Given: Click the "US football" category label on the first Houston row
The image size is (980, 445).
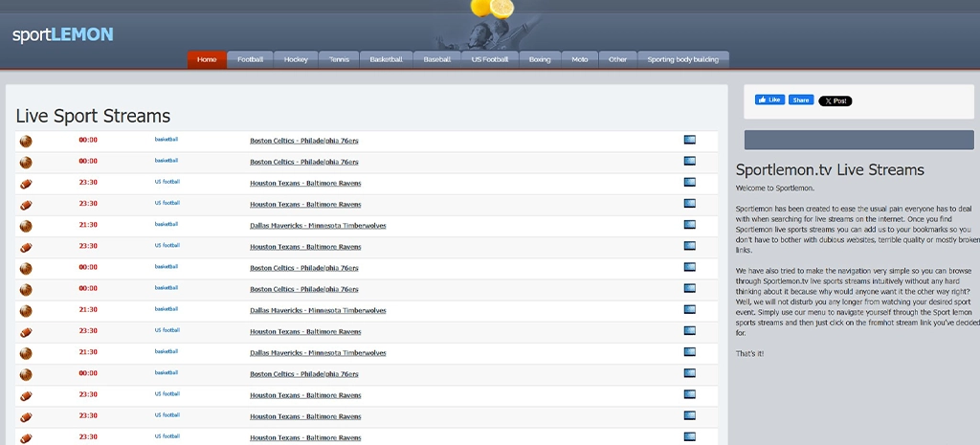Looking at the screenshot, I should click(x=167, y=182).
